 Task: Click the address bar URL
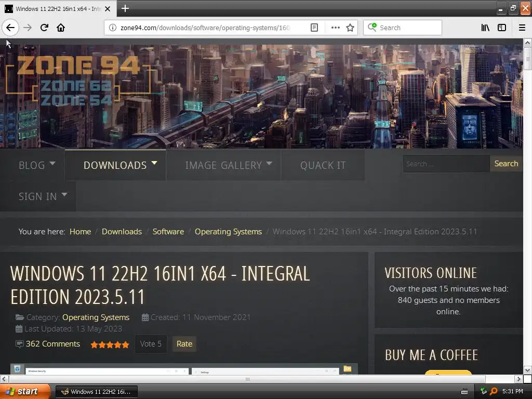pyautogui.click(x=205, y=28)
